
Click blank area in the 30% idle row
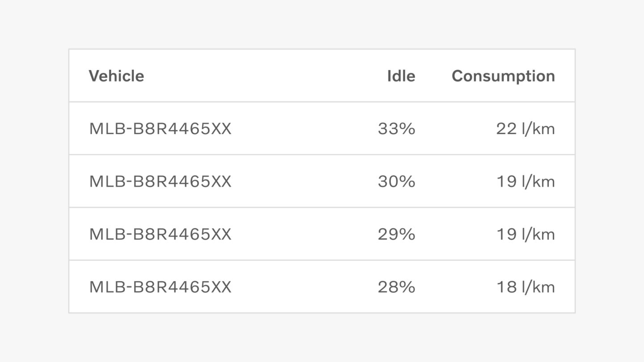coord(304,182)
